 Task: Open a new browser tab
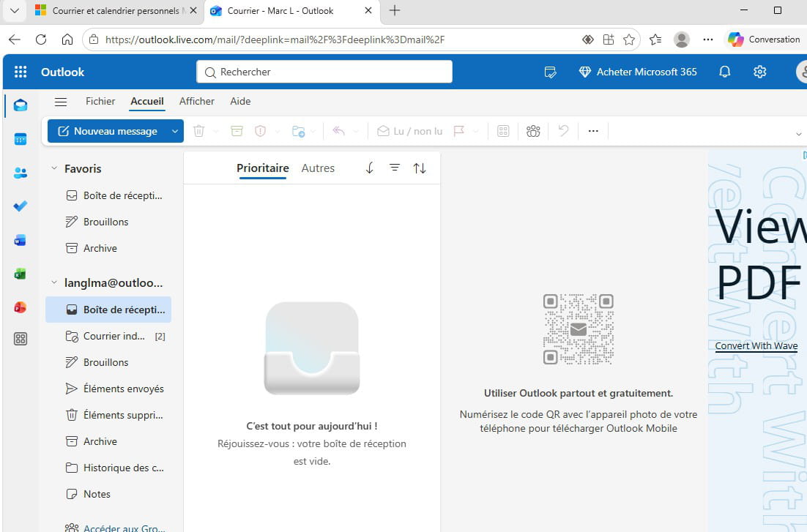(395, 10)
